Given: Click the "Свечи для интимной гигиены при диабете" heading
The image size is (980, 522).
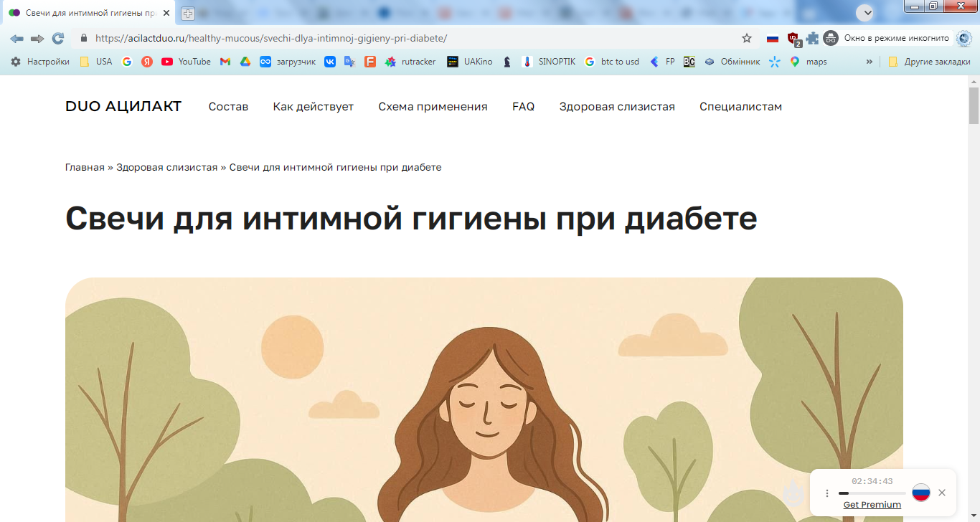Looking at the screenshot, I should [x=411, y=218].
